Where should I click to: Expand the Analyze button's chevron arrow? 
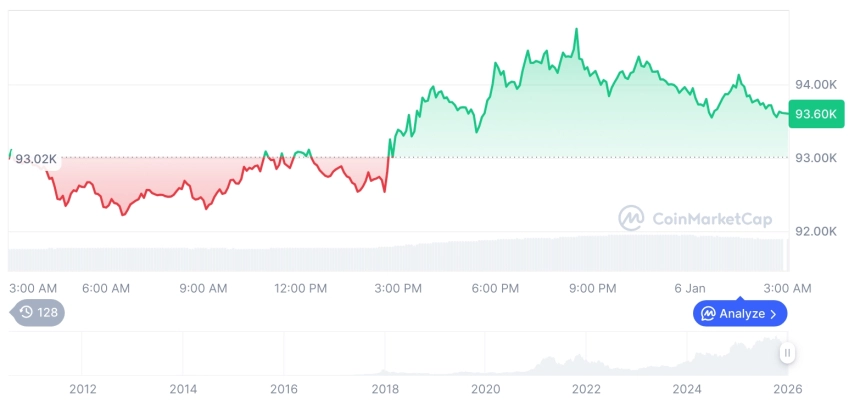pos(773,314)
